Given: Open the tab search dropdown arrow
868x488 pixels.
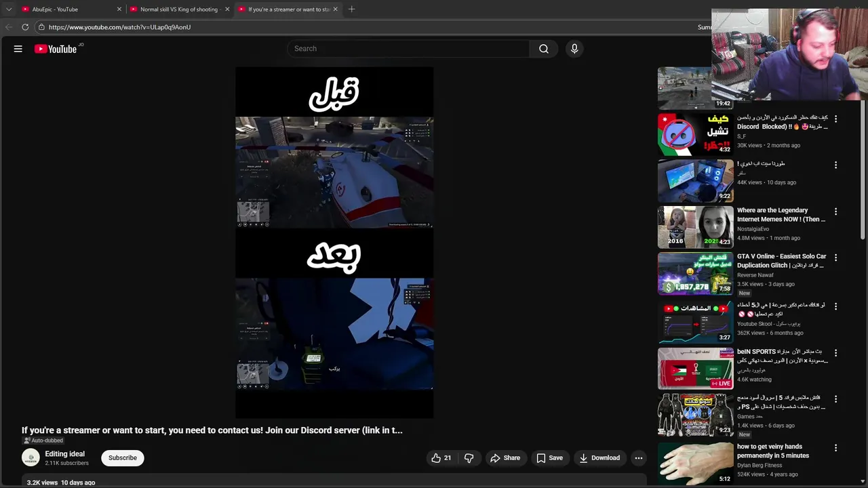Looking at the screenshot, I should [x=9, y=9].
